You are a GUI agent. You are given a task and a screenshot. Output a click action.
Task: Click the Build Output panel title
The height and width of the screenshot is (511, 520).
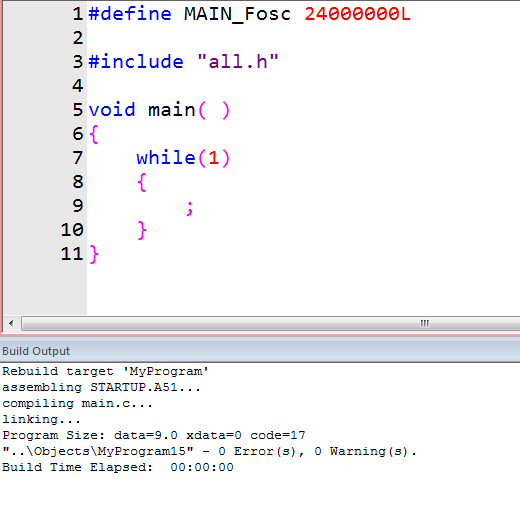(36, 351)
